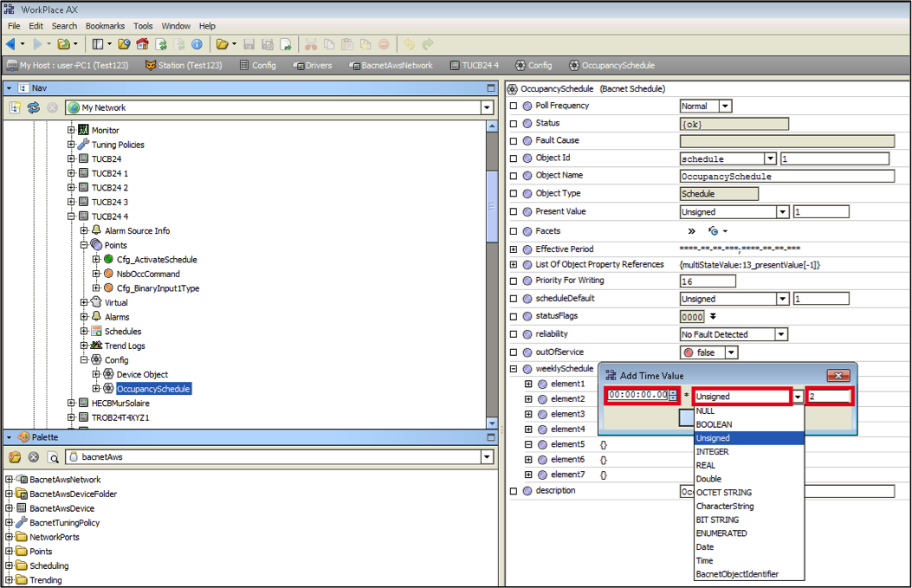Toggle the Status row checkbox

[513, 123]
